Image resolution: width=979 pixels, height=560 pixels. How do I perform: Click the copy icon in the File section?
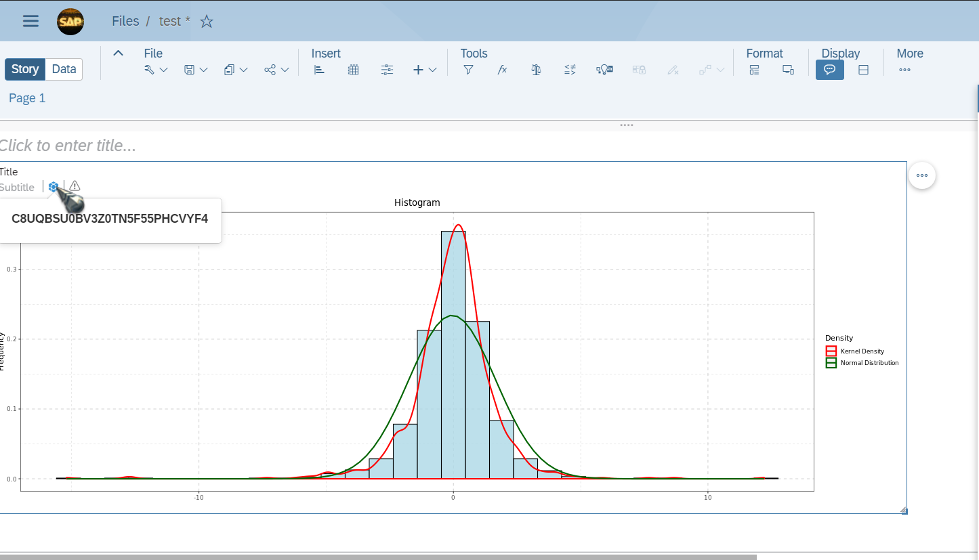click(x=230, y=69)
